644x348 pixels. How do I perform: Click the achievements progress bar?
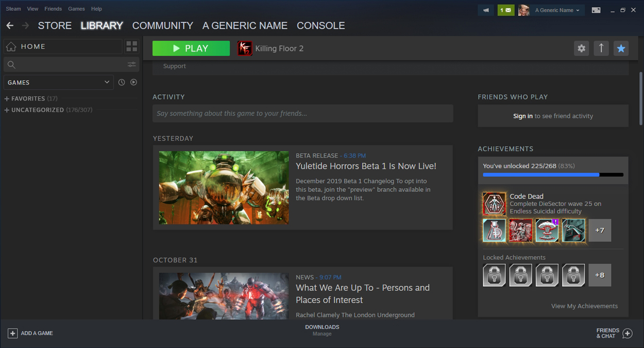point(553,175)
